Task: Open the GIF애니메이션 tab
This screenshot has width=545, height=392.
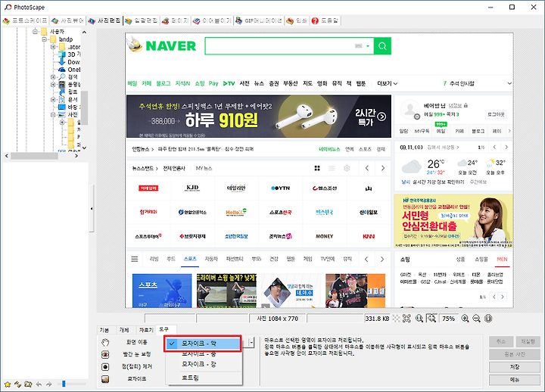Action: (259, 21)
